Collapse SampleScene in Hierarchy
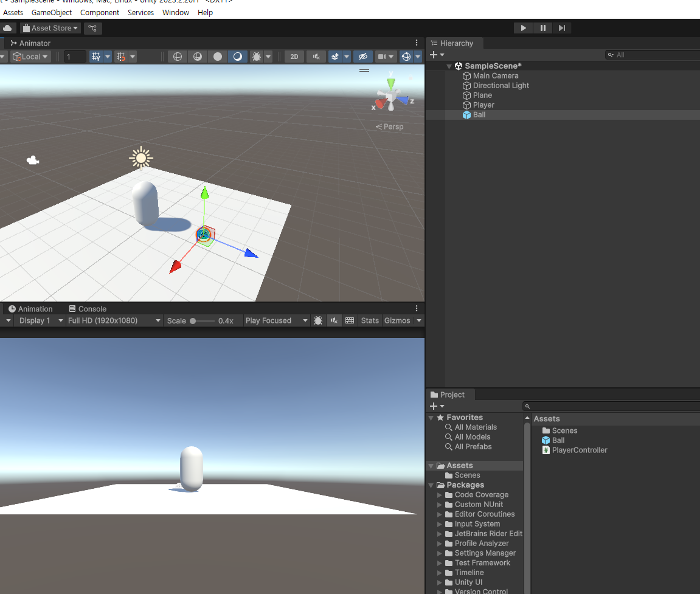 coord(449,66)
